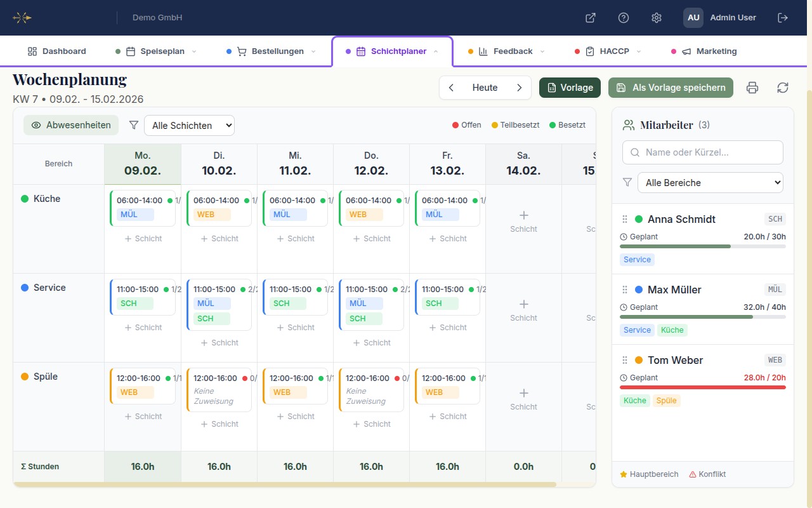812x508 pixels.
Task: Click the Heute button
Action: pyautogui.click(x=485, y=88)
